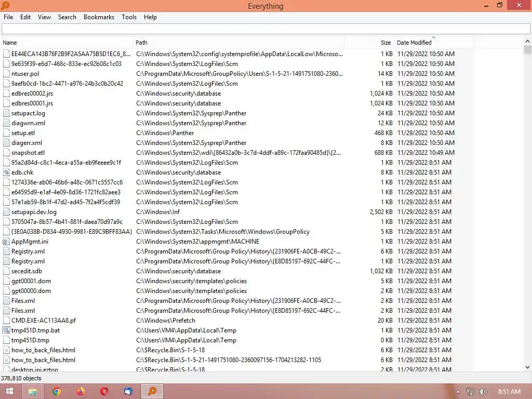Click the icon next to snapshot.etl
532x399 pixels.
[x=6, y=152]
